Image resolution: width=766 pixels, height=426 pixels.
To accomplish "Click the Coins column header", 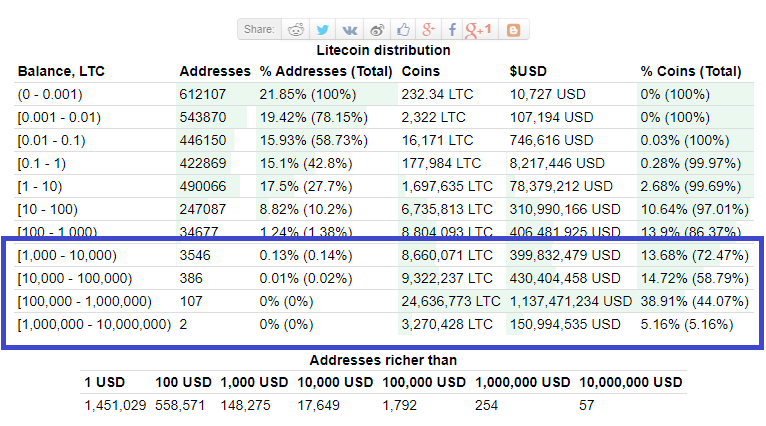I will click(x=421, y=71).
